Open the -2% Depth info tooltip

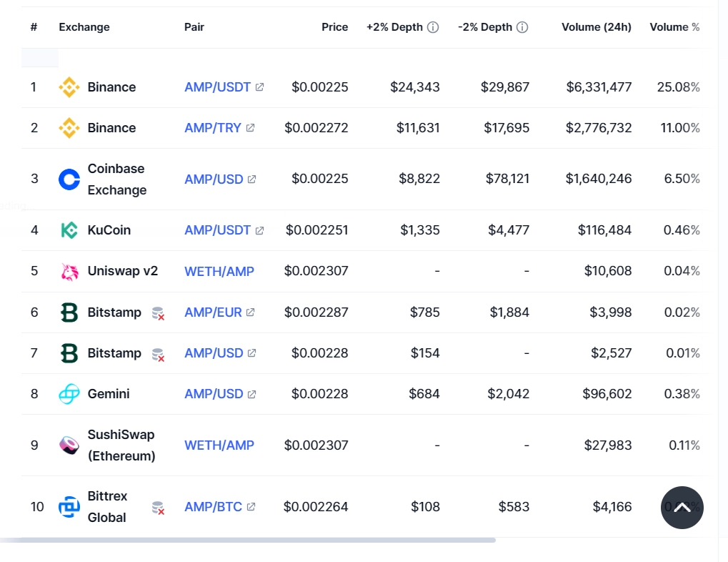[x=521, y=26]
